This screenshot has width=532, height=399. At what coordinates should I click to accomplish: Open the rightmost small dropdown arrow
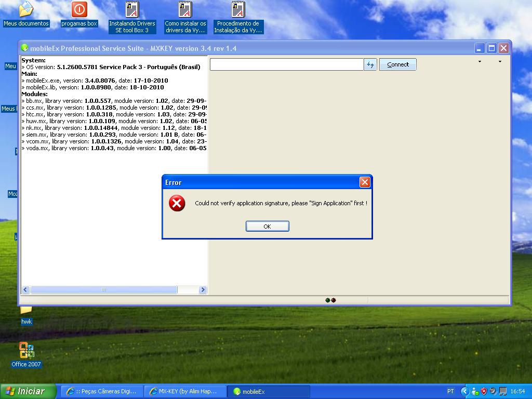click(500, 62)
